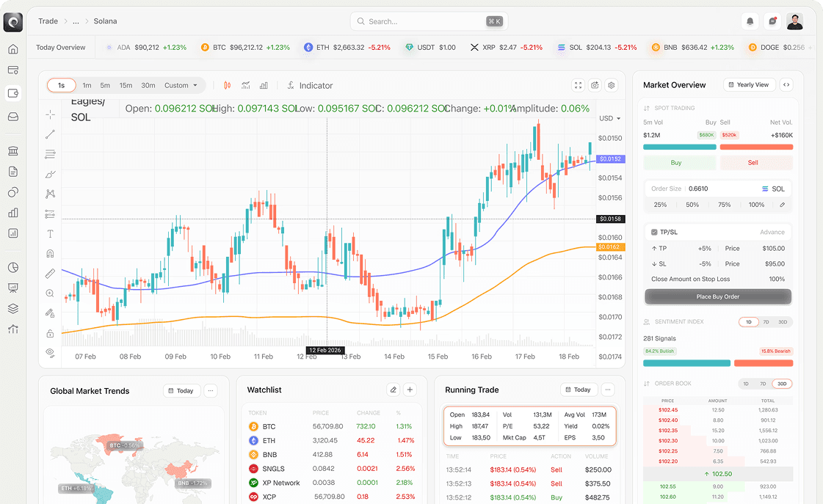Select the ruler measure tool
The height and width of the screenshot is (504, 823).
[51, 274]
